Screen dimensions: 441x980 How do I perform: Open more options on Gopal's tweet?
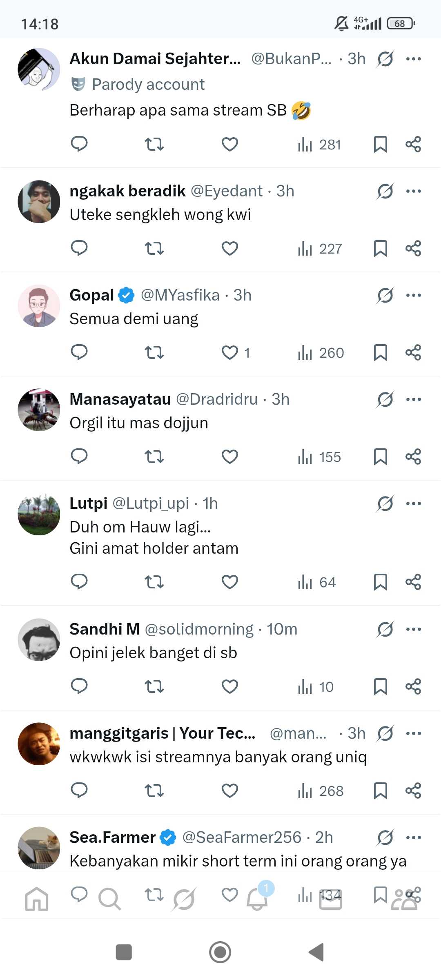click(x=413, y=295)
